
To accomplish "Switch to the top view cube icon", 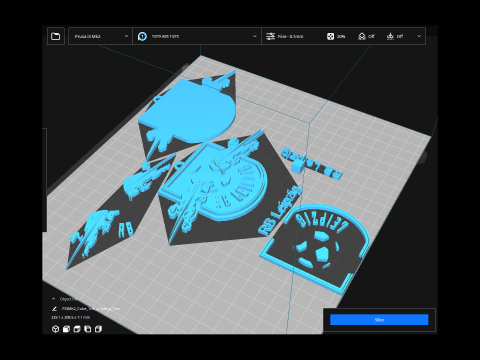I will tap(77, 329).
